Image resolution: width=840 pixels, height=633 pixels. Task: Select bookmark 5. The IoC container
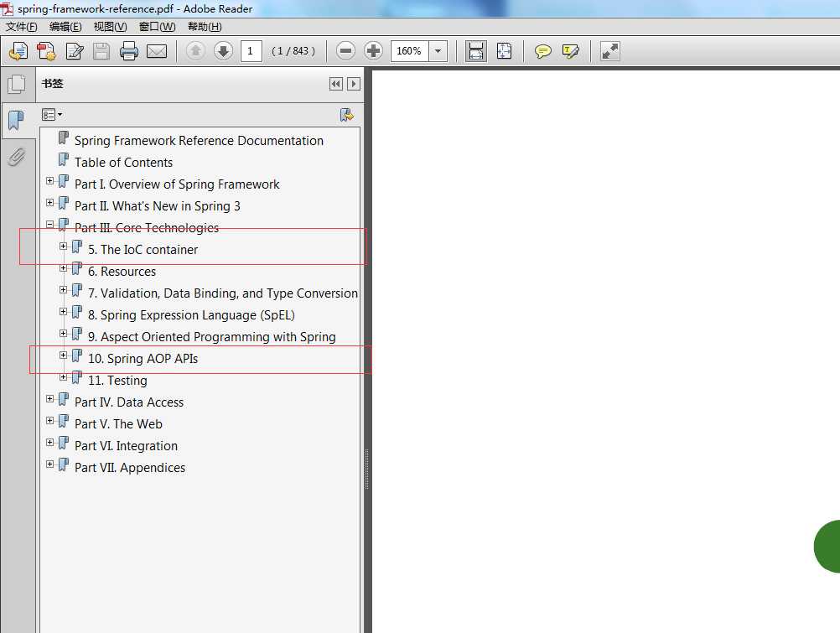point(143,250)
